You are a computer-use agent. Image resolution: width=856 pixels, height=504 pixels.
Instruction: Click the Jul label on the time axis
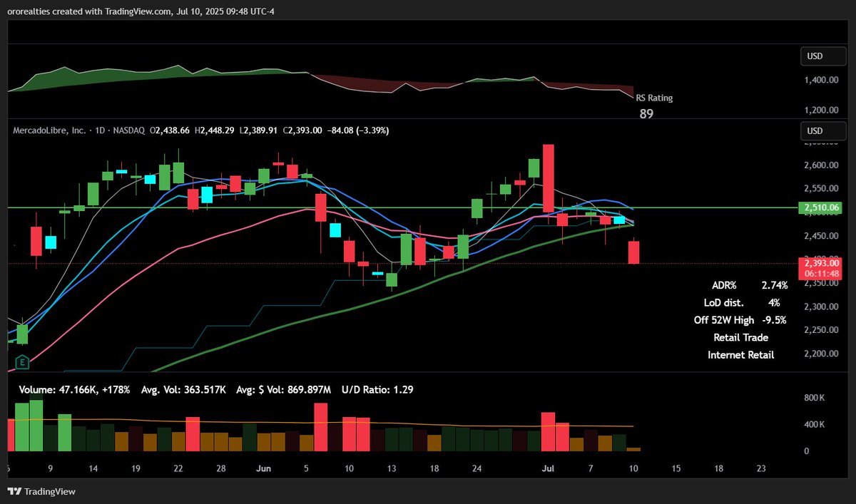click(x=548, y=469)
